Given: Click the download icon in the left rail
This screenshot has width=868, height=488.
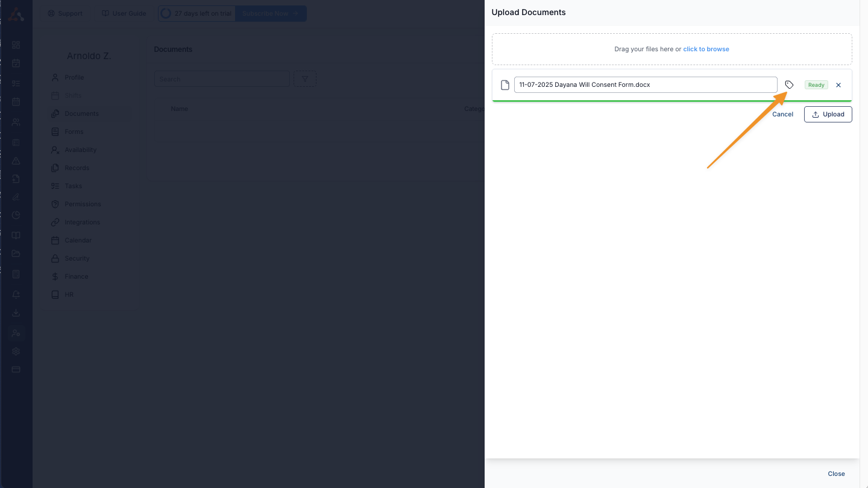Looking at the screenshot, I should [16, 313].
